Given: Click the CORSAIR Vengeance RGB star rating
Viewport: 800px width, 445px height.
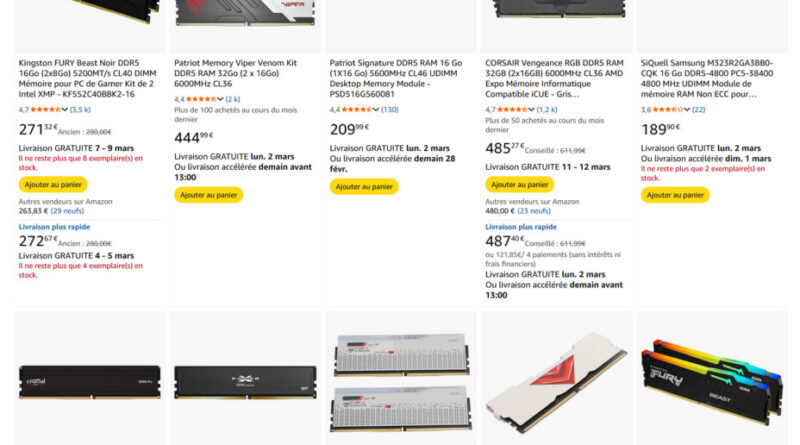Looking at the screenshot, I should tap(512, 109).
